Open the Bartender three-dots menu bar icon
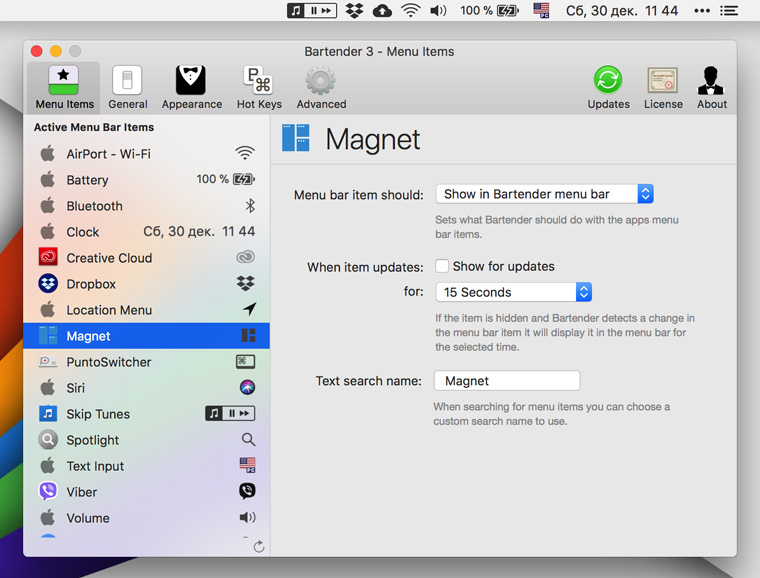This screenshot has width=760, height=578. [701, 11]
